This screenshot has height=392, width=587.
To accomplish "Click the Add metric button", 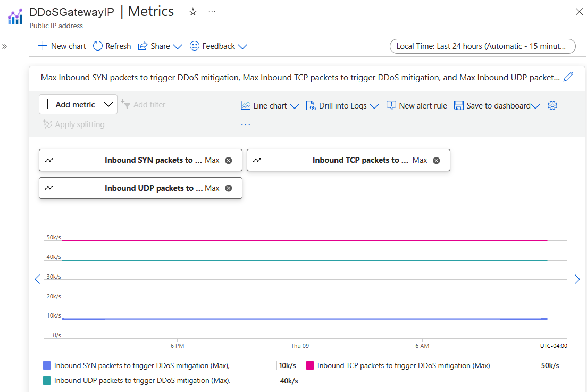I will (x=70, y=105).
